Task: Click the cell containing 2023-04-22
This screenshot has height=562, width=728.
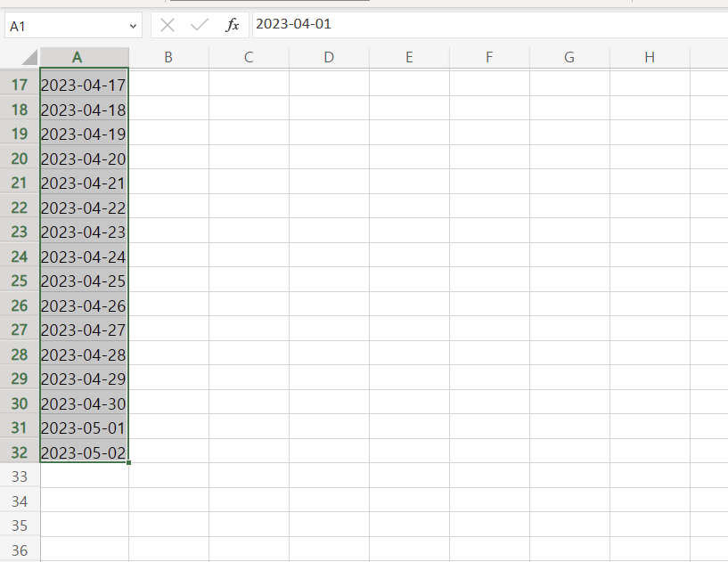Action: pyautogui.click(x=84, y=207)
